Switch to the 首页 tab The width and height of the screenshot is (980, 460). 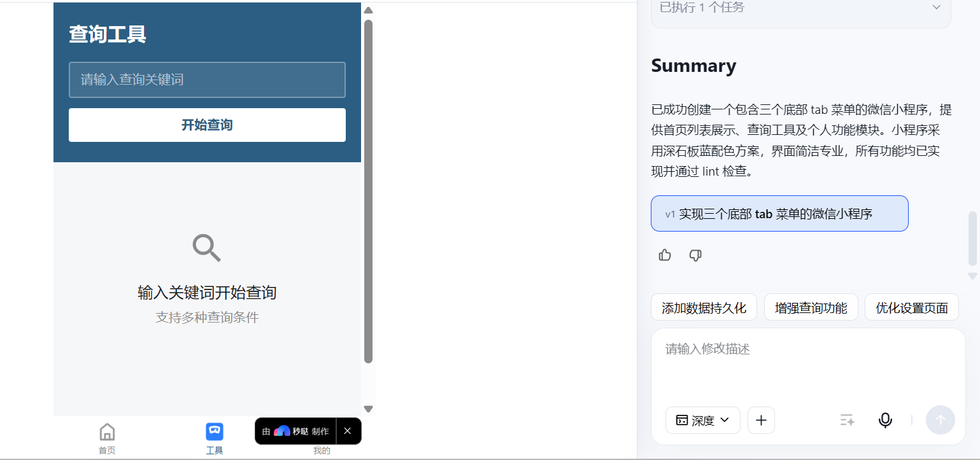pos(107,438)
